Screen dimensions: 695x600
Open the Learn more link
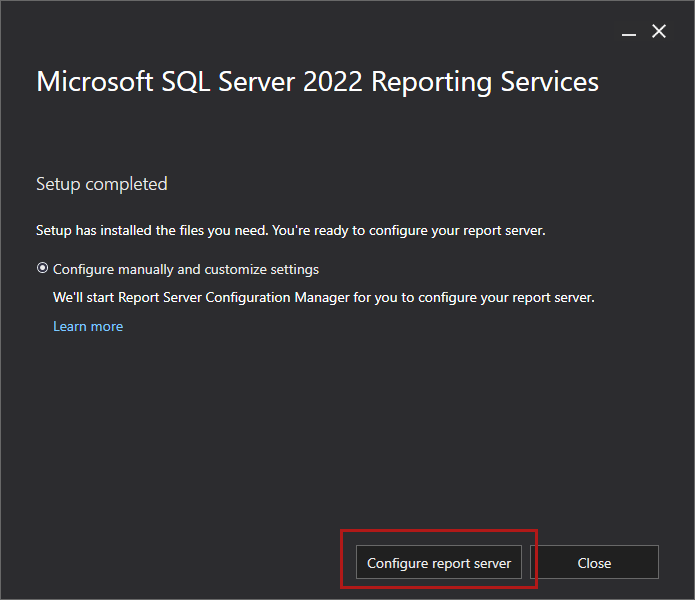click(88, 326)
